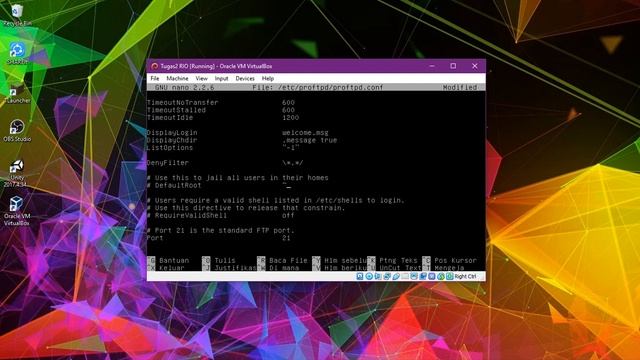Click the audio status icon
640x360 pixels.
click(378, 276)
